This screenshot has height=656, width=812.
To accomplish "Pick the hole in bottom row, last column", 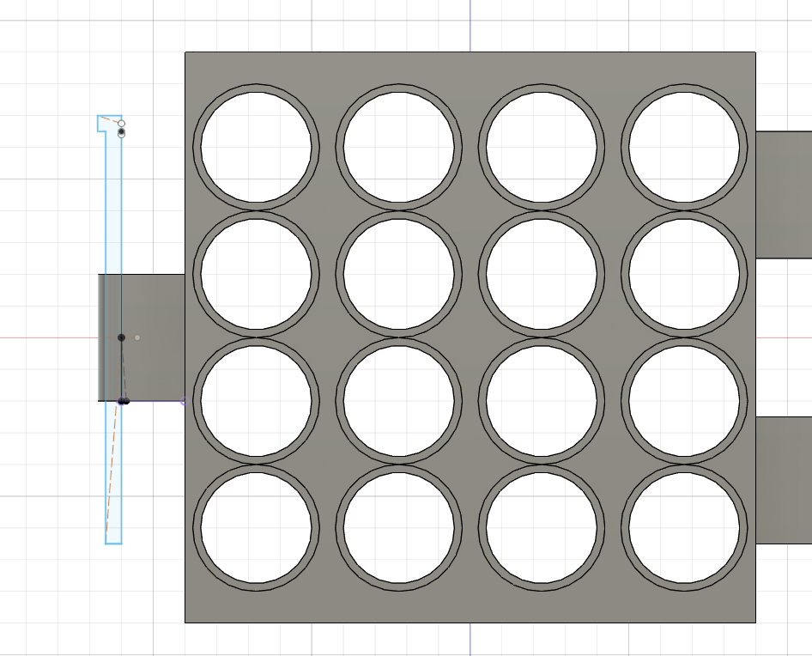I will coord(684,528).
